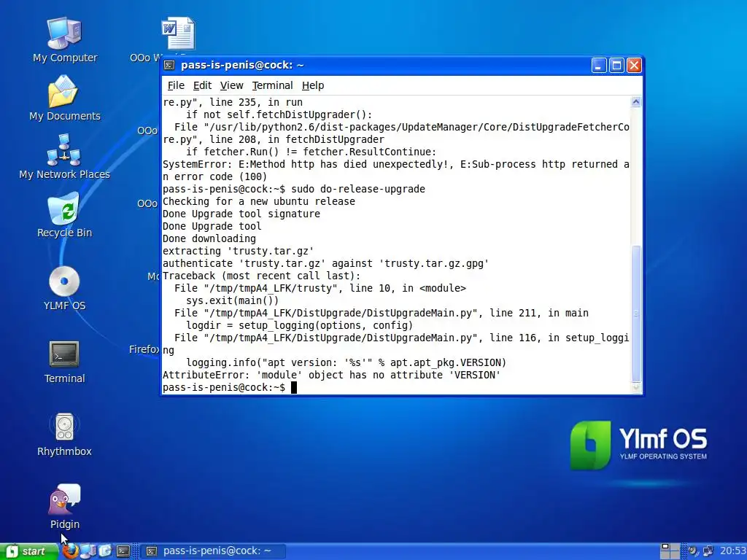Click the 'logging.info("apt version' line

coord(347,362)
